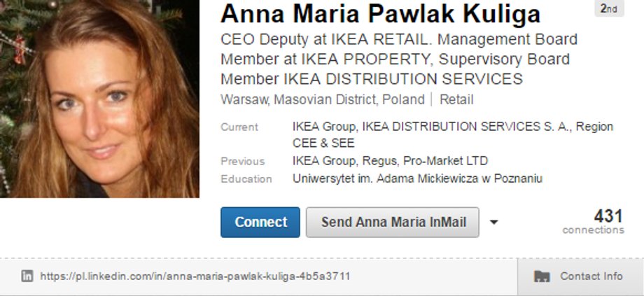Image resolution: width=644 pixels, height=296 pixels.
Task: Open the public profile URL link
Action: tap(195, 276)
